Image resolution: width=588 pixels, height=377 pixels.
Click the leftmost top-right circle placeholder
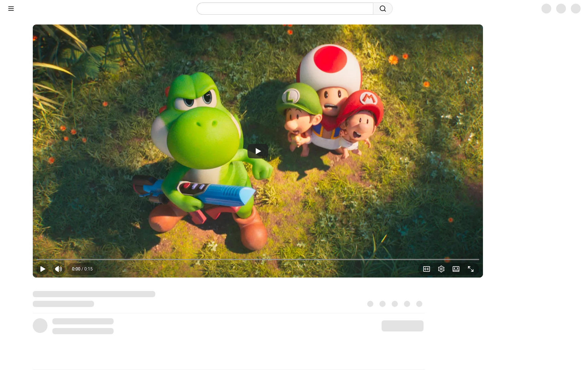[546, 9]
